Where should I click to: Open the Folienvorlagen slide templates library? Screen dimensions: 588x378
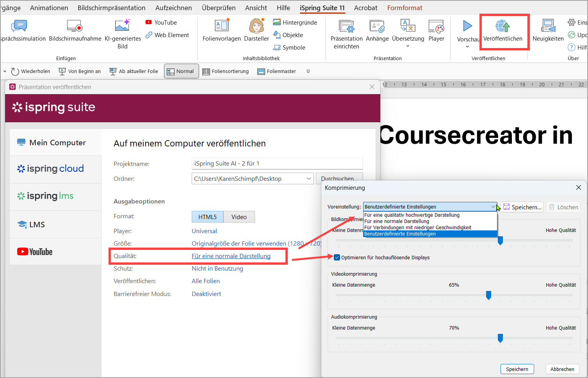coord(221,27)
